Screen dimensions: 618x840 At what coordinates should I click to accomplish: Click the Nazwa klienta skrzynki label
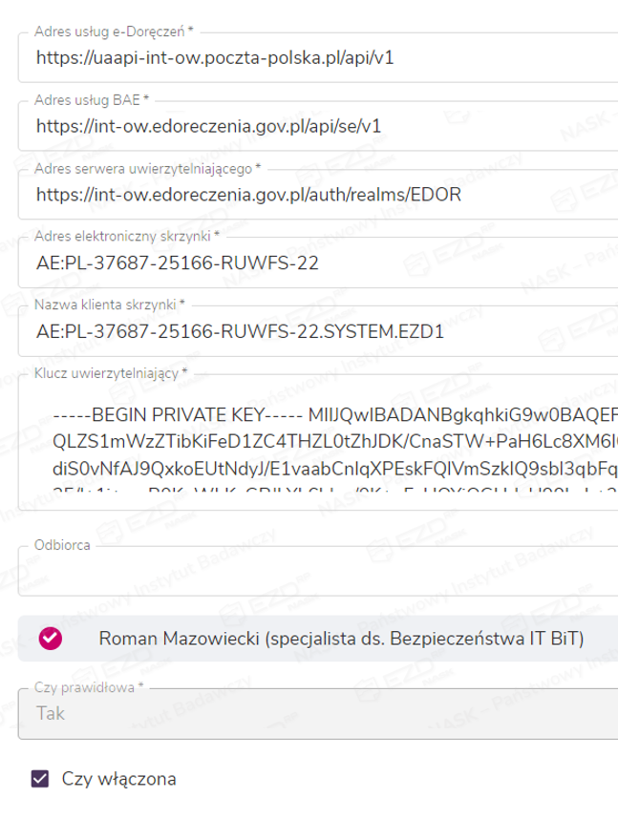point(106,304)
